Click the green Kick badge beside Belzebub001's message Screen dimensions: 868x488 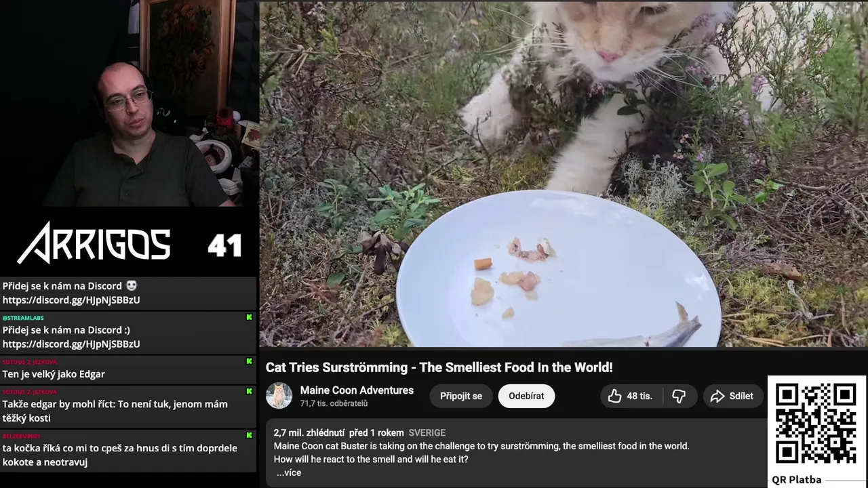(x=249, y=435)
